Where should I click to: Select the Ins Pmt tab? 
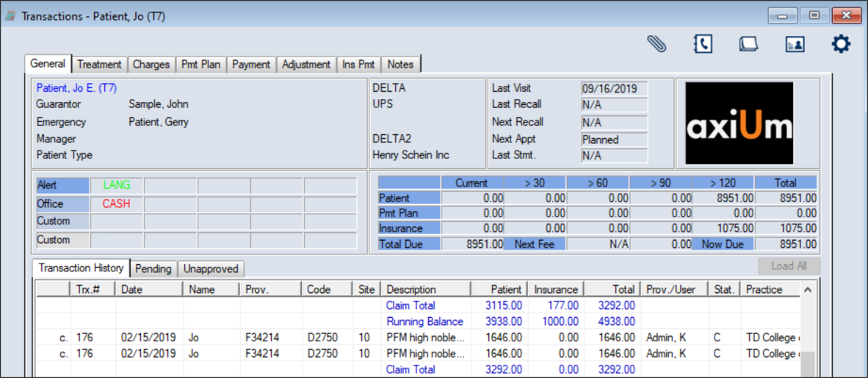pyautogui.click(x=358, y=65)
